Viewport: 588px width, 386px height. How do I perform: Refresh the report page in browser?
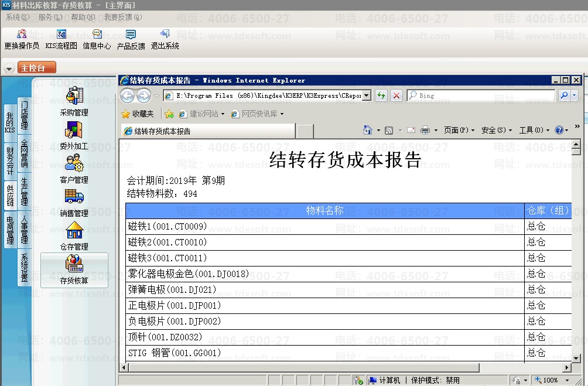(x=381, y=95)
